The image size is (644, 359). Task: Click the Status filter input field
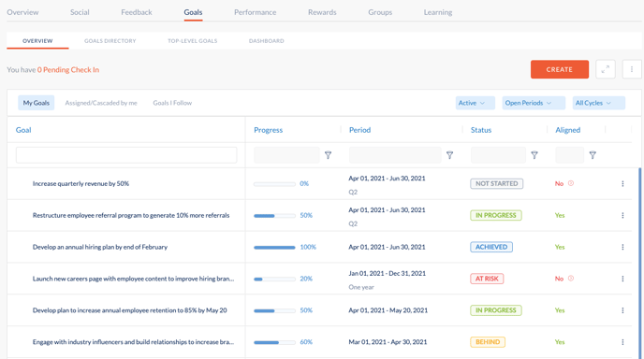point(498,155)
